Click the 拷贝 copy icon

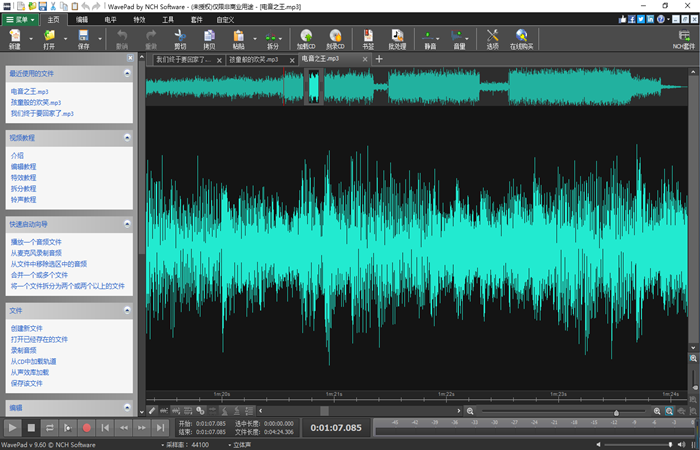click(209, 38)
